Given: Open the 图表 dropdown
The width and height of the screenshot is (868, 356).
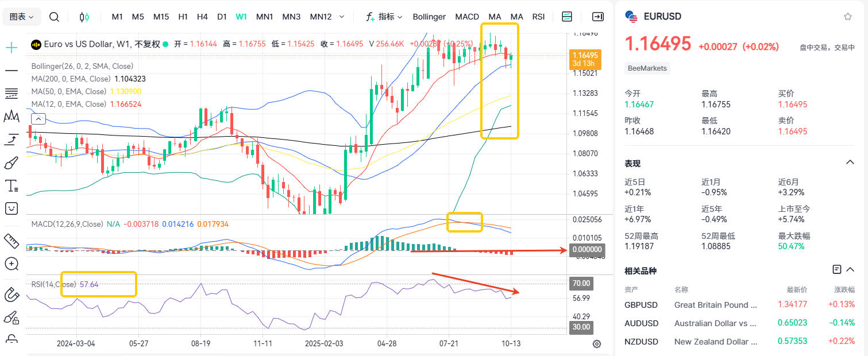Looking at the screenshot, I should pos(22,17).
